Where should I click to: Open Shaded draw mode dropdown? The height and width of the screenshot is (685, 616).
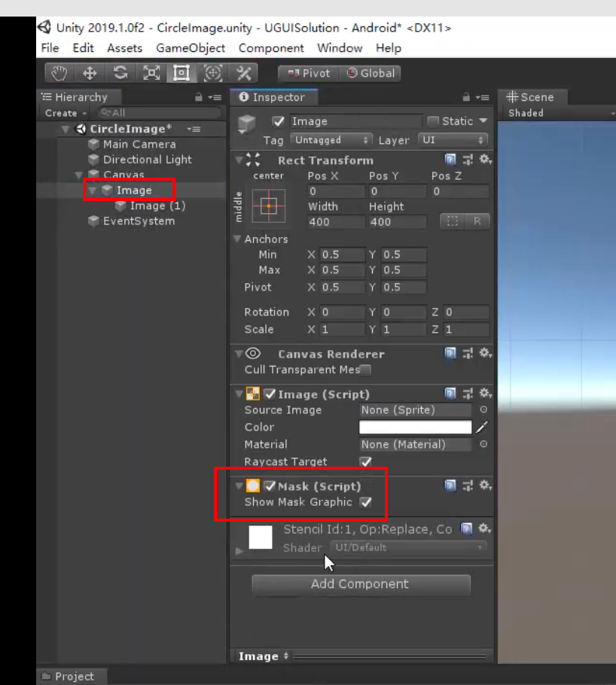[560, 113]
